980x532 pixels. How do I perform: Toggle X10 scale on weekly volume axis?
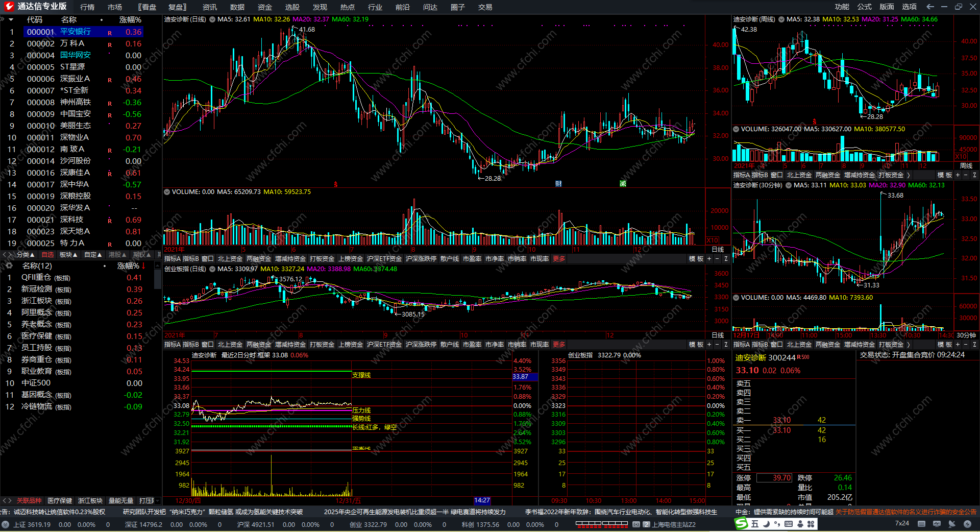click(x=961, y=157)
